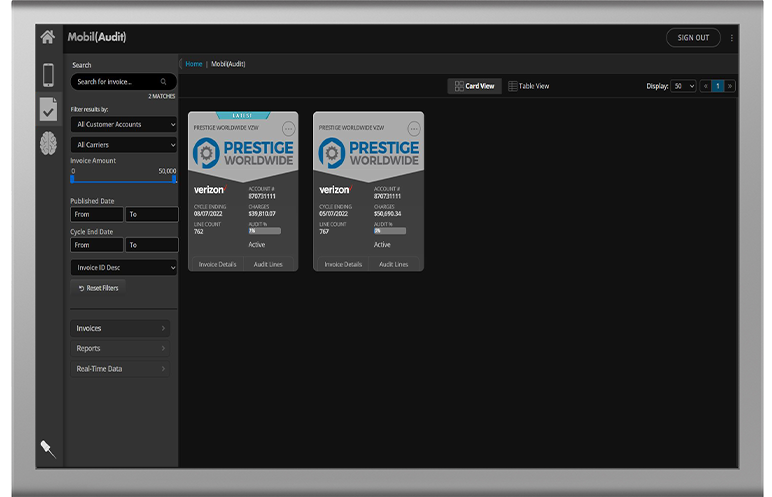This screenshot has height=497, width=772.
Task: Click the Home icon in the sidebar
Action: tap(48, 37)
